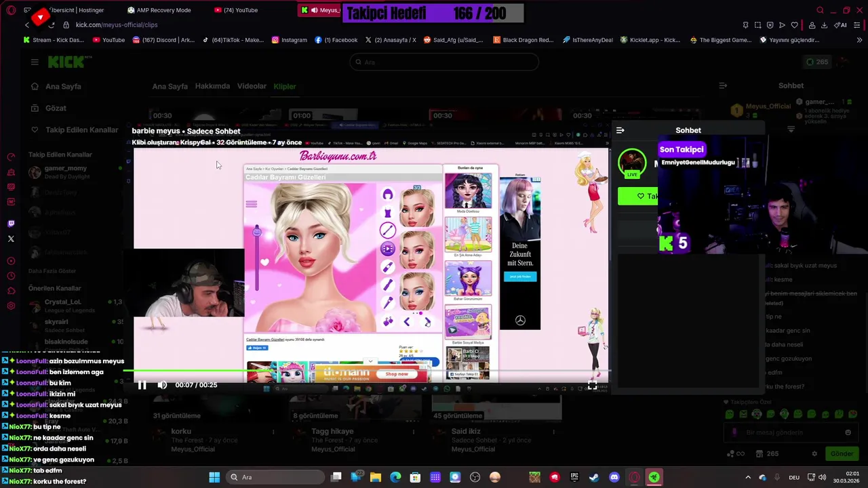The width and height of the screenshot is (868, 488).
Task: Switch to the Videolar channel tab
Action: coord(252,87)
